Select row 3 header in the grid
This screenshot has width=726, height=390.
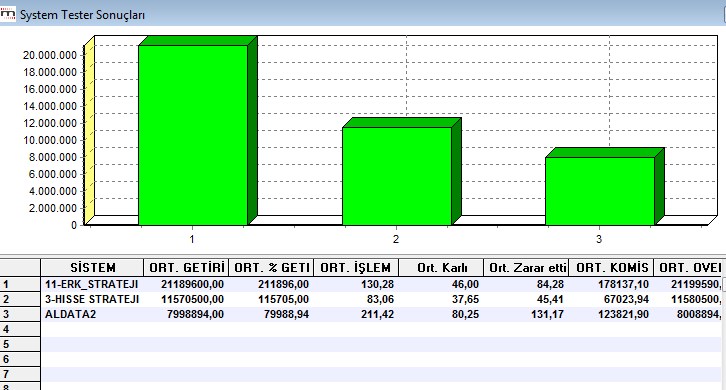[20, 314]
